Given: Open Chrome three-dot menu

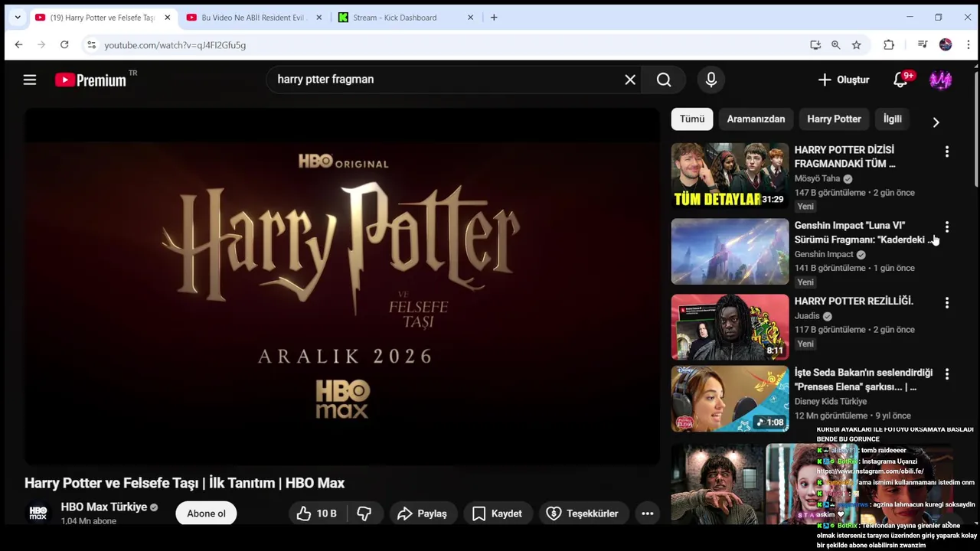Looking at the screenshot, I should [968, 45].
